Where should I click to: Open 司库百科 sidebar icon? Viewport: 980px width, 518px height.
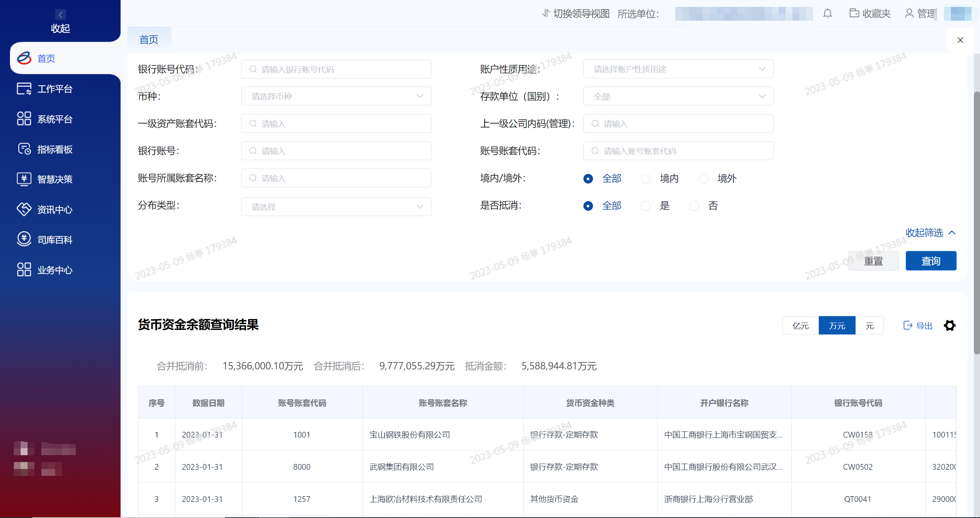[x=24, y=239]
